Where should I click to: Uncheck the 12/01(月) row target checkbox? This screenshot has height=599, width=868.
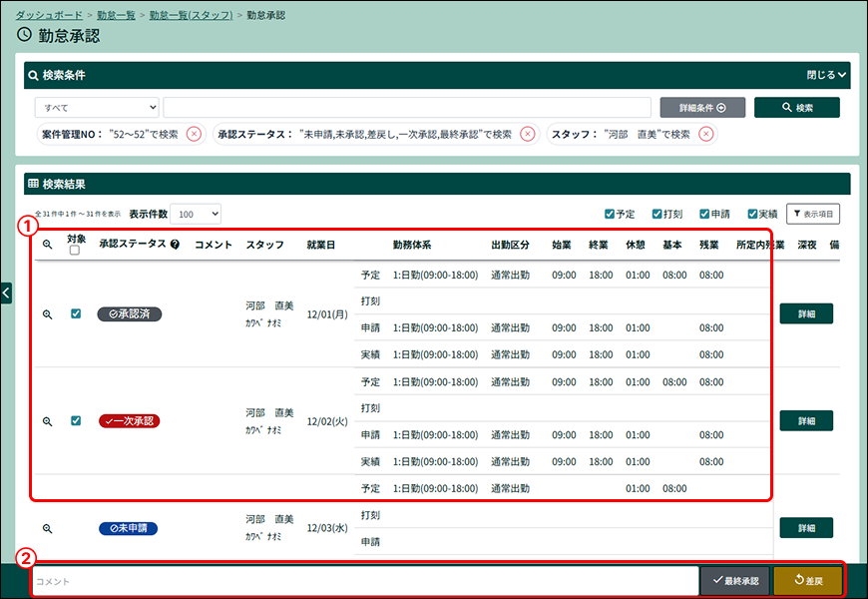(76, 313)
